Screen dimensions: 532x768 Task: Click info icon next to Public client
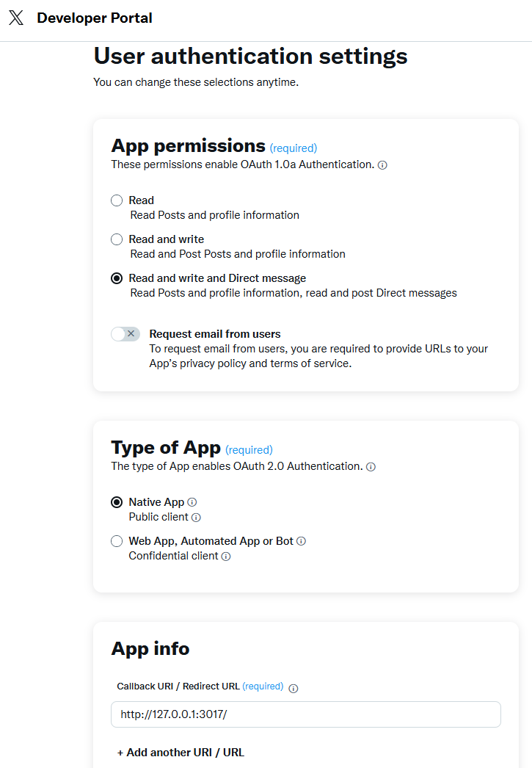196,517
